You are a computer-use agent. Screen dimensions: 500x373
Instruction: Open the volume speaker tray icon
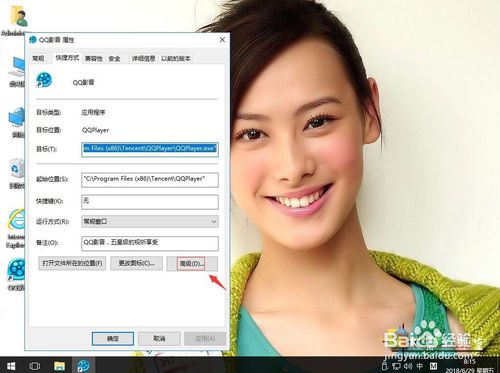pos(408,366)
